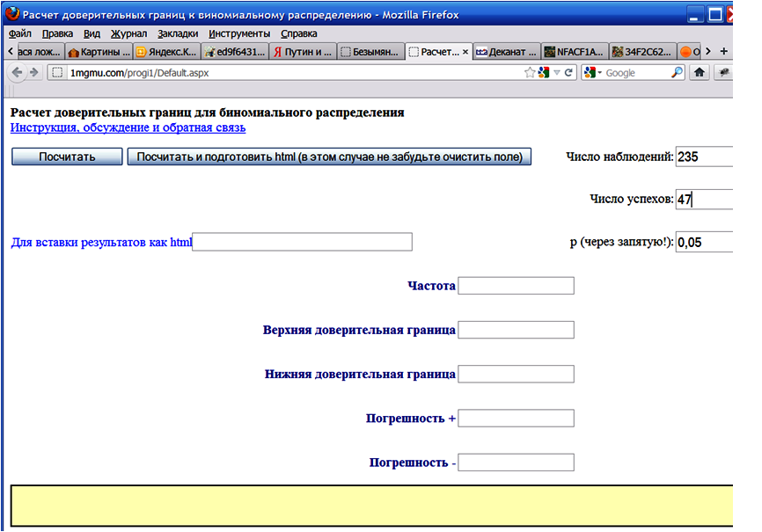
Task: Switch to the Безымян... tab
Action: 370,52
